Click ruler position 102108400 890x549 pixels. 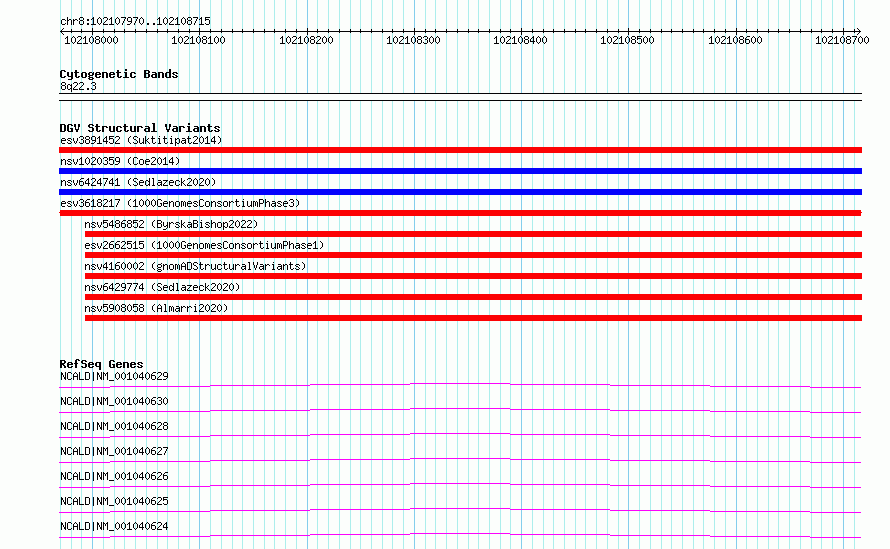point(520,40)
